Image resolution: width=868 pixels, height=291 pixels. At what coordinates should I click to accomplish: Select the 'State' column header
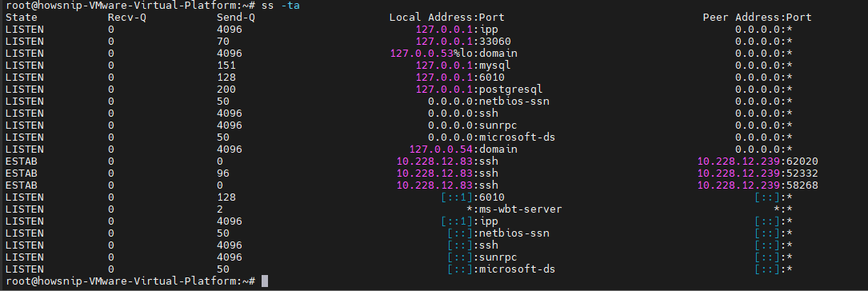pyautogui.click(x=21, y=17)
